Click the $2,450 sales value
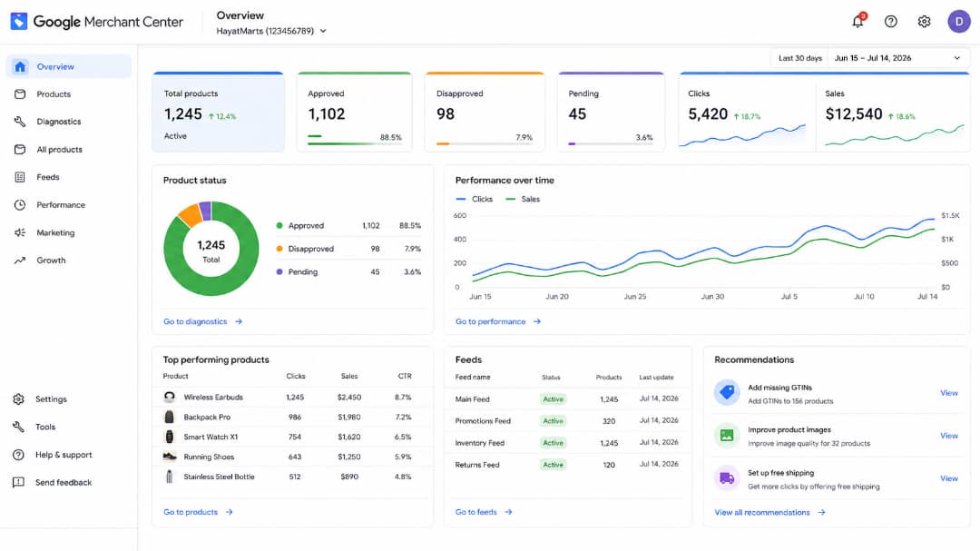Screen dimensions: 980x551 click(349, 398)
